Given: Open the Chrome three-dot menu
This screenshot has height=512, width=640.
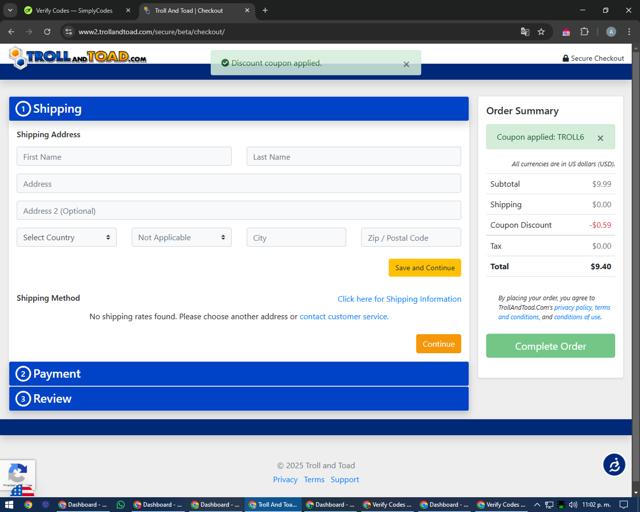Looking at the screenshot, I should tap(629, 32).
